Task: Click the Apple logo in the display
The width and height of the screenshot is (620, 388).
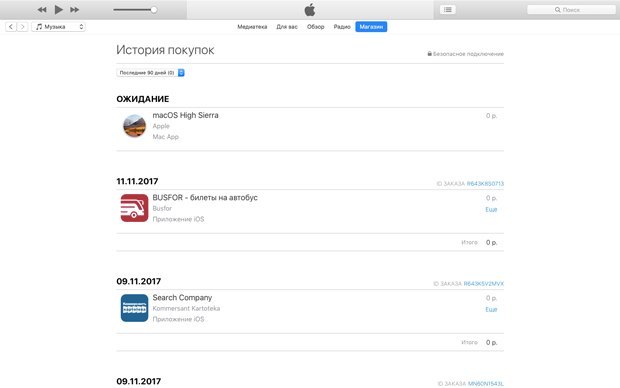Action: click(310, 9)
